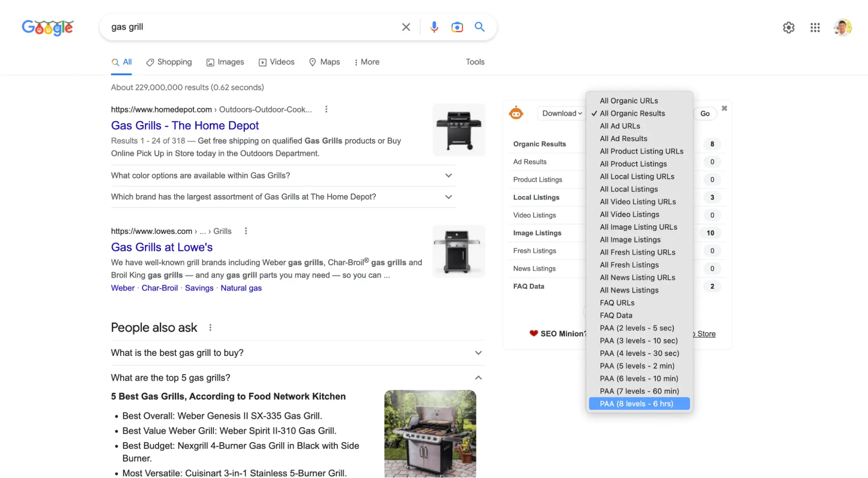
Task: Clear search query with X icon
Action: [406, 27]
